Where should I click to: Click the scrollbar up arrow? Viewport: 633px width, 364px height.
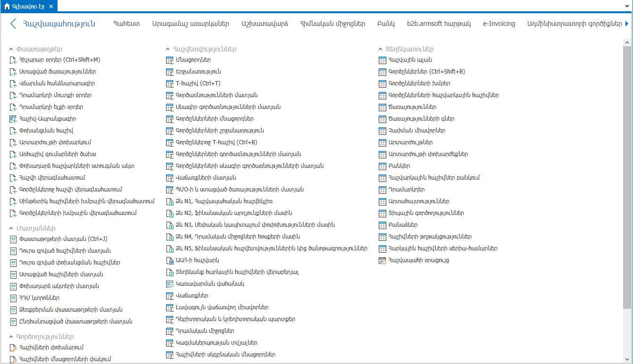pos(627,42)
